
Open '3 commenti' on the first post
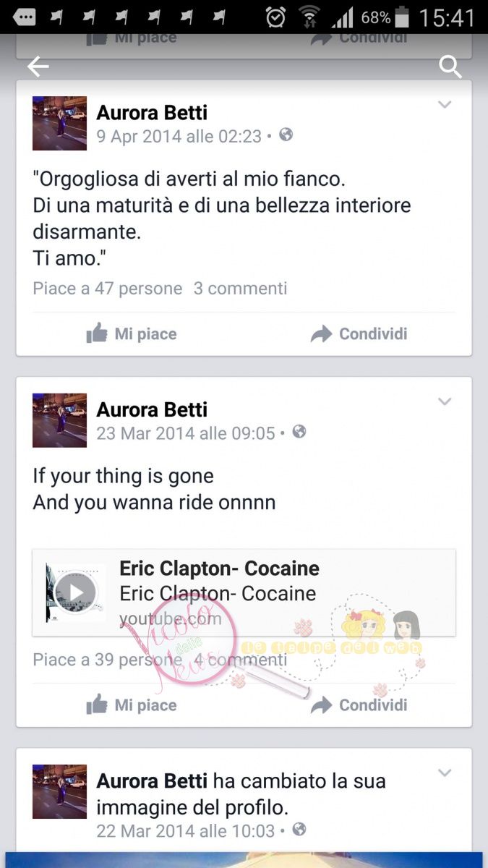pyautogui.click(x=240, y=289)
